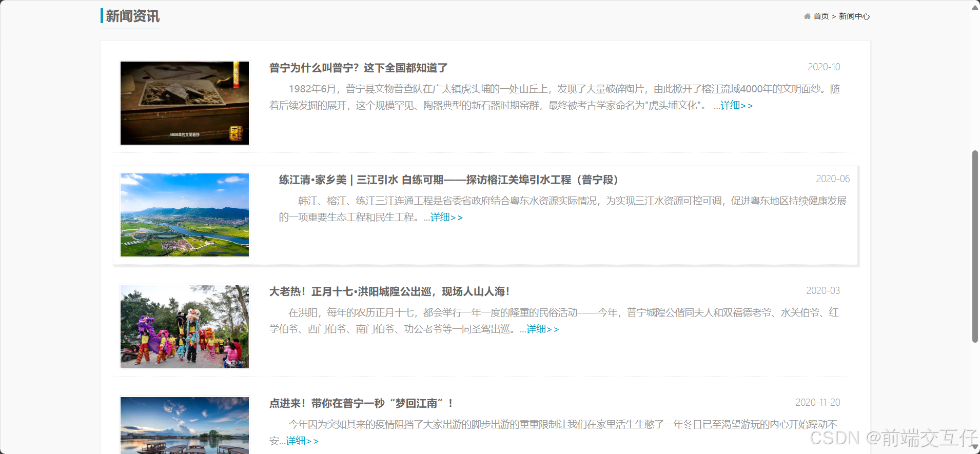Select the 新闻资讯 section heading

(132, 16)
